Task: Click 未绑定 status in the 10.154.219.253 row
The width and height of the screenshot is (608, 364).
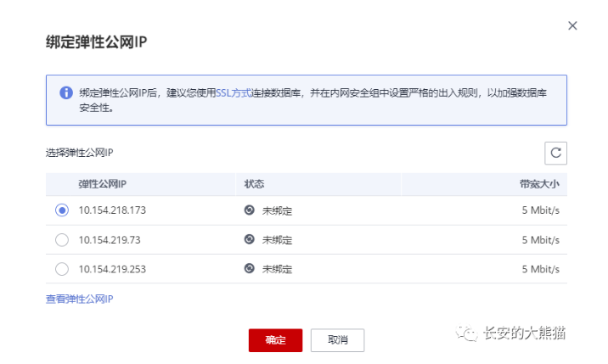Action: pyautogui.click(x=277, y=270)
